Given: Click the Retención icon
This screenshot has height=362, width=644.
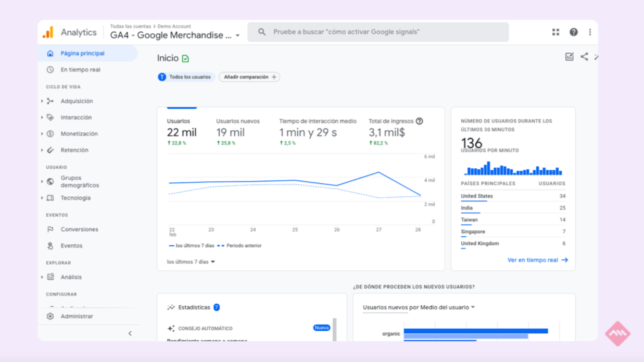Looking at the screenshot, I should pyautogui.click(x=50, y=150).
